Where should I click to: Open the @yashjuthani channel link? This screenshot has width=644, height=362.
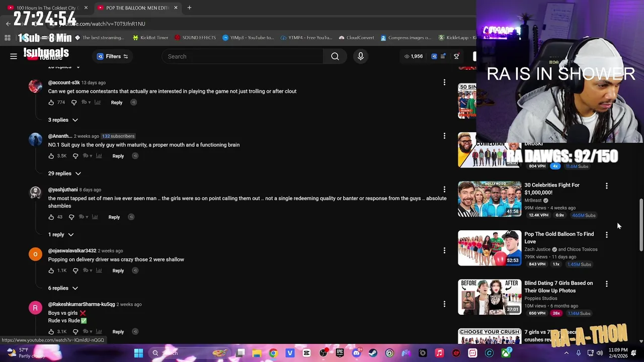tap(63, 190)
